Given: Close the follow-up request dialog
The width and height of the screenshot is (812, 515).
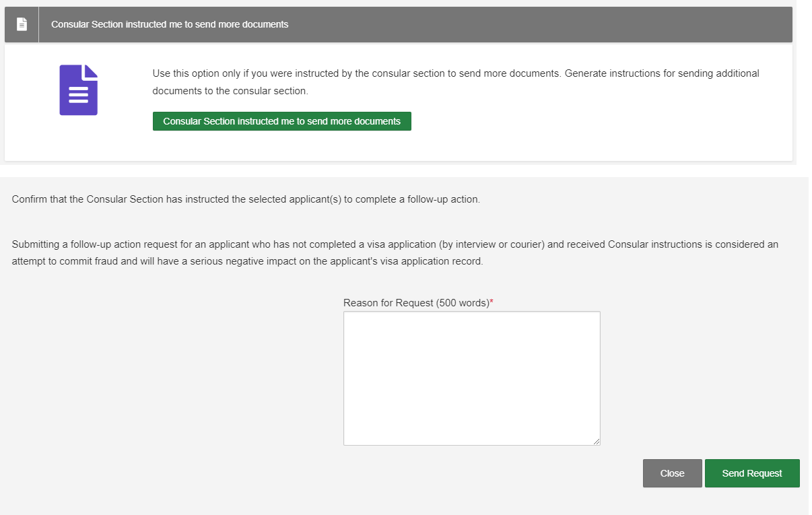Looking at the screenshot, I should tap(673, 473).
